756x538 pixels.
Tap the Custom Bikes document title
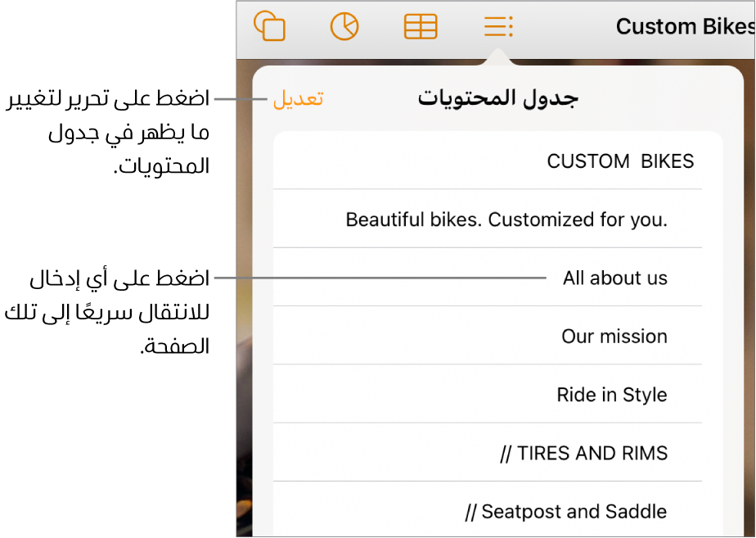click(x=685, y=26)
